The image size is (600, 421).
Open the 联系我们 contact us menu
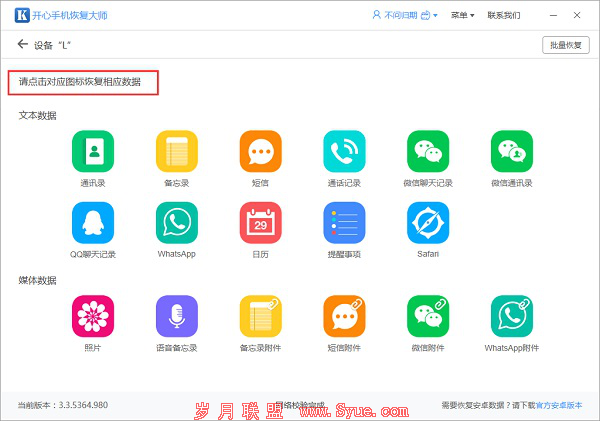tap(504, 15)
